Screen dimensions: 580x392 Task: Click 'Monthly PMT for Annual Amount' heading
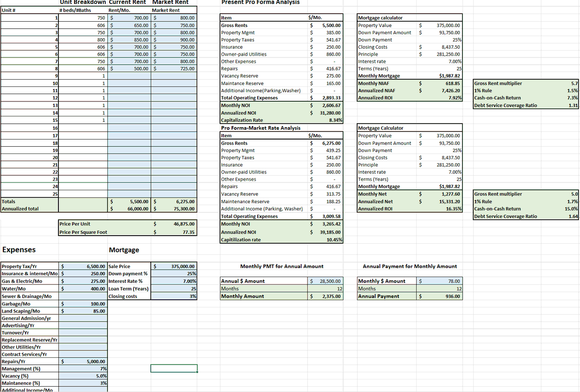282,266
